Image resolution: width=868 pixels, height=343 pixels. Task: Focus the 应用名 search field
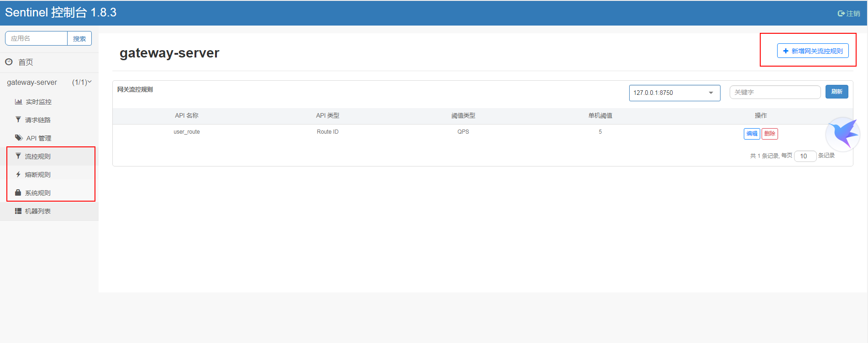click(x=37, y=38)
